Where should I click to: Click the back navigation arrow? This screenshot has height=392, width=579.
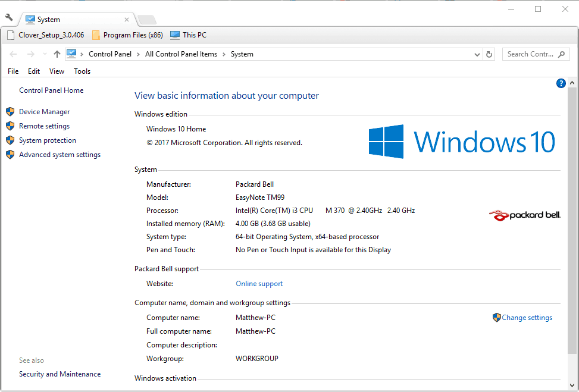point(14,54)
